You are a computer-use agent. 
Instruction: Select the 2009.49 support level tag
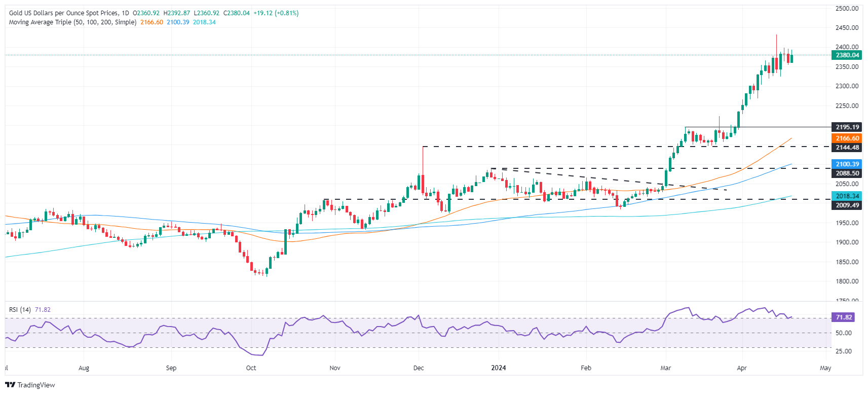[847, 205]
